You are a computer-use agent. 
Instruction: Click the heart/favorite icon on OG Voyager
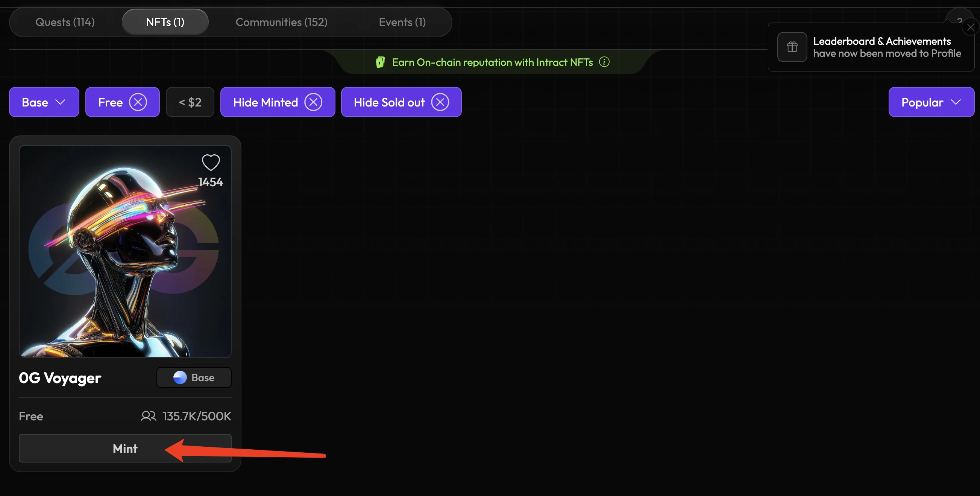(x=211, y=162)
